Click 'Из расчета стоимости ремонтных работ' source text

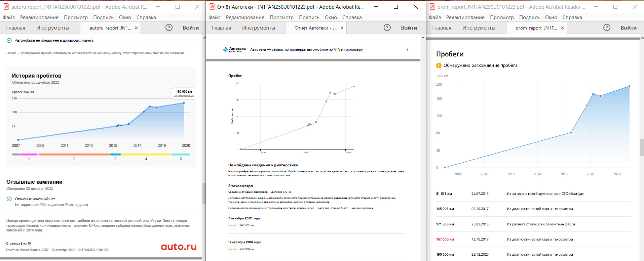tap(541, 224)
